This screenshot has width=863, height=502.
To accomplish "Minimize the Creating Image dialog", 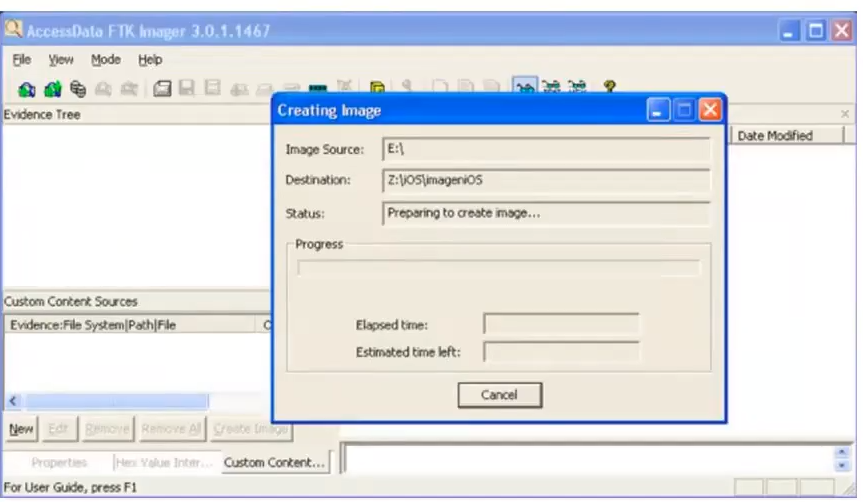I will tap(658, 110).
